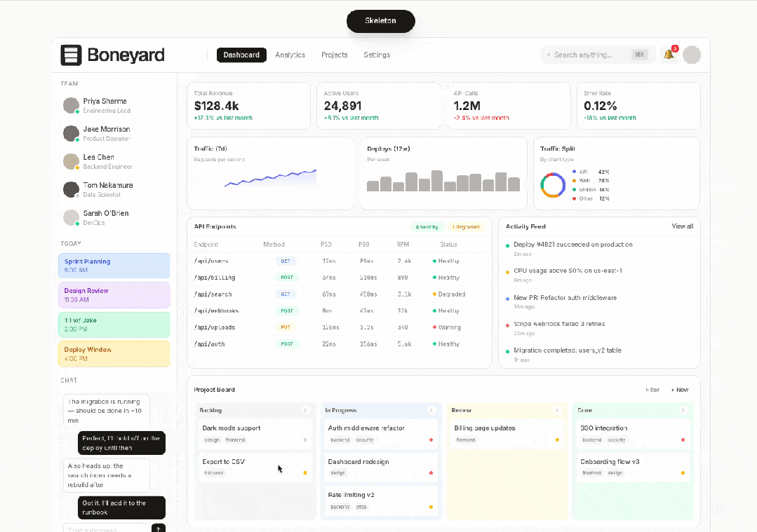
Task: Click the Traffic Split donut chart
Action: coord(553,185)
